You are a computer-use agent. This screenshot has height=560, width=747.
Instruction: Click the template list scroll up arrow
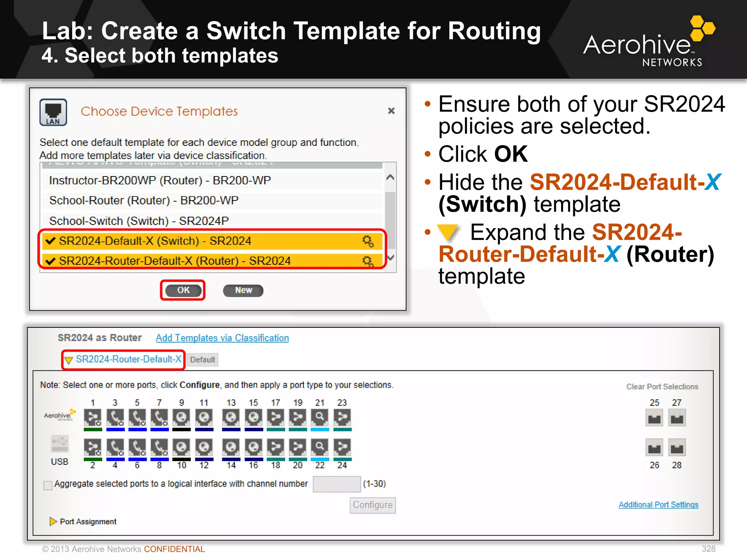[x=390, y=178]
